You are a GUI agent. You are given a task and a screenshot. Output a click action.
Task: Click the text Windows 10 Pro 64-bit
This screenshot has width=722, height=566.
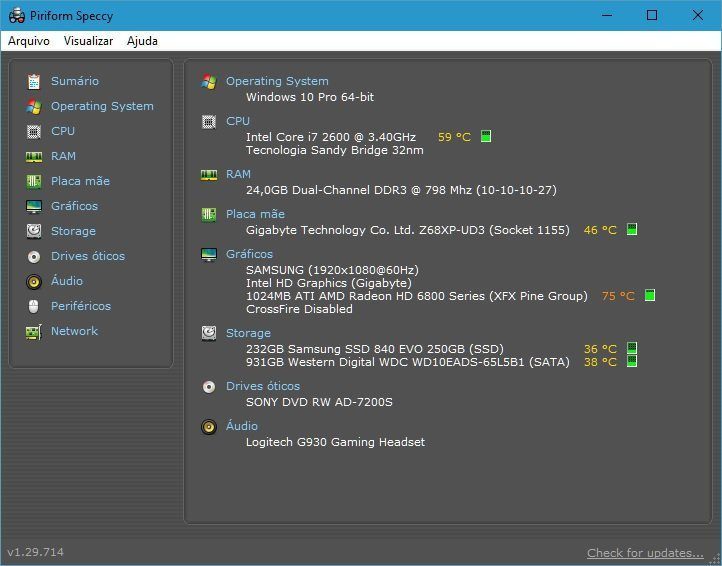[310, 97]
